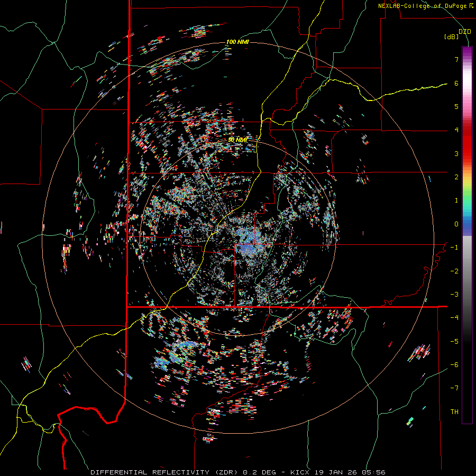Click the color bar at 0 dB blue
The width and height of the screenshot is (476, 476).
point(467,224)
